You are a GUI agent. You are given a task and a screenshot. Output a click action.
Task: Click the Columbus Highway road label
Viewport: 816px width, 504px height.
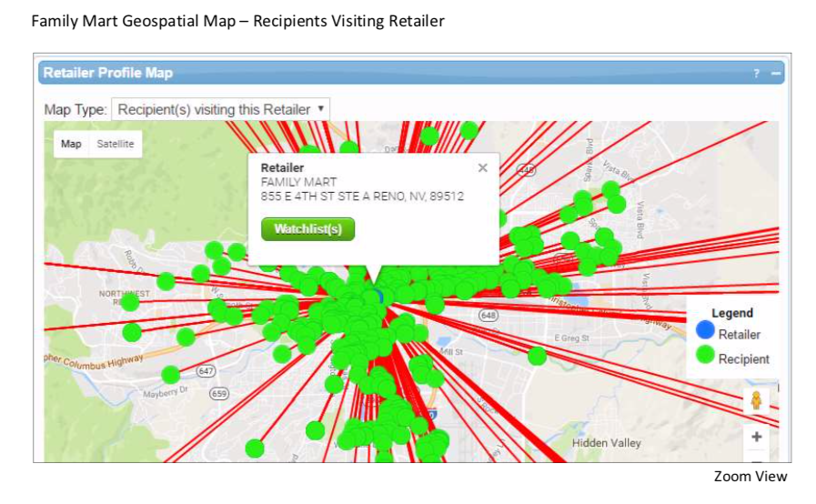(94, 362)
